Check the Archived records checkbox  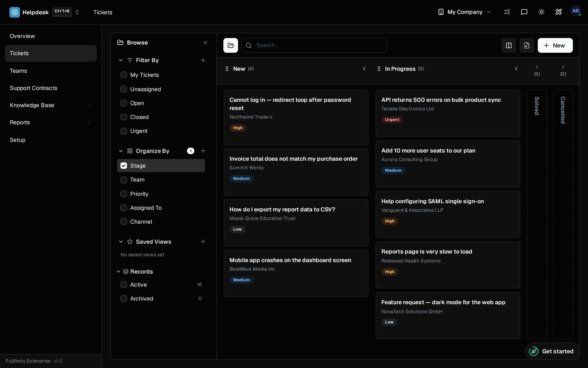[124, 299]
